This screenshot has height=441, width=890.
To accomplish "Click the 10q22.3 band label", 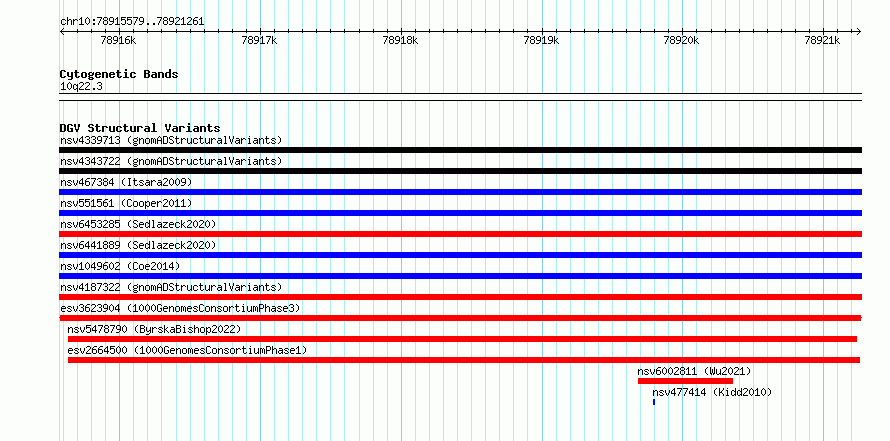I will tap(81, 87).
